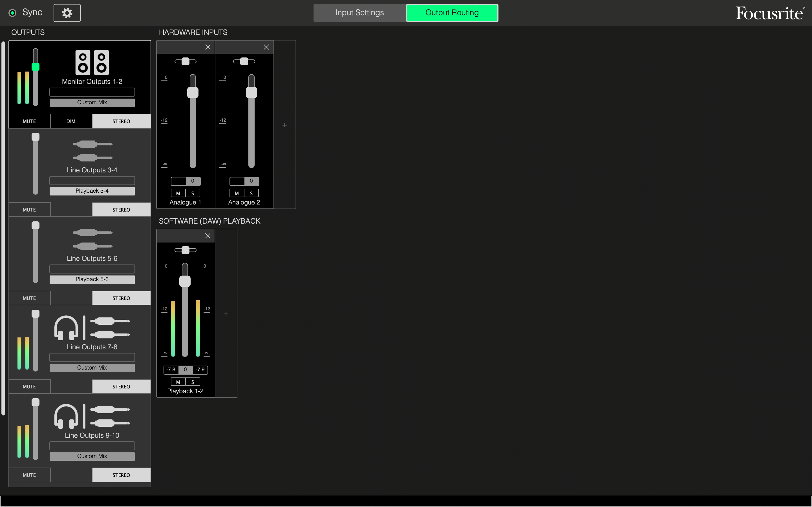Open Playback 5-6 source dropdown
812x507 pixels.
[x=92, y=279]
